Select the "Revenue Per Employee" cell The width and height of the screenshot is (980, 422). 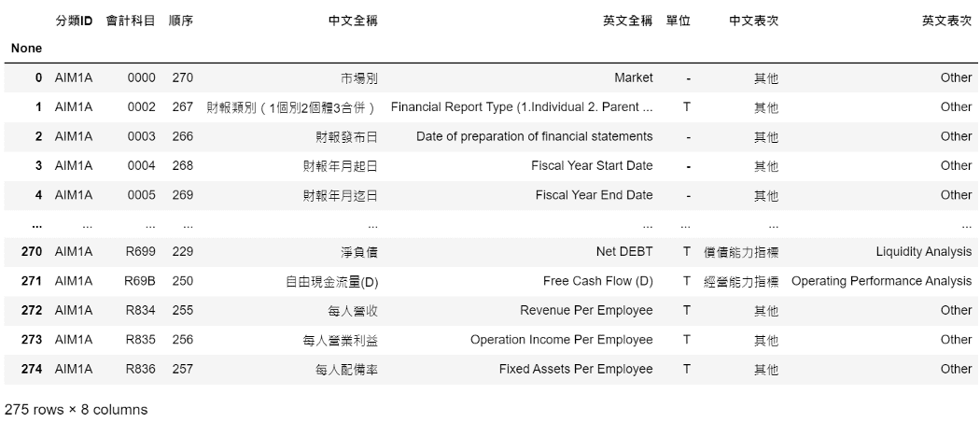586,310
